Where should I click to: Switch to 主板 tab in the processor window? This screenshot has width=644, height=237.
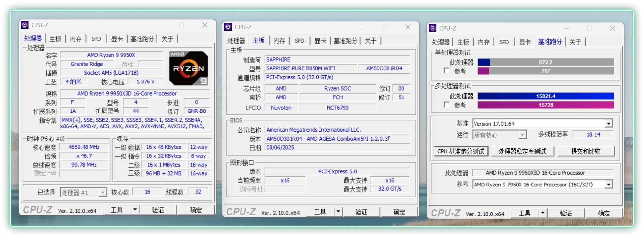click(55, 39)
